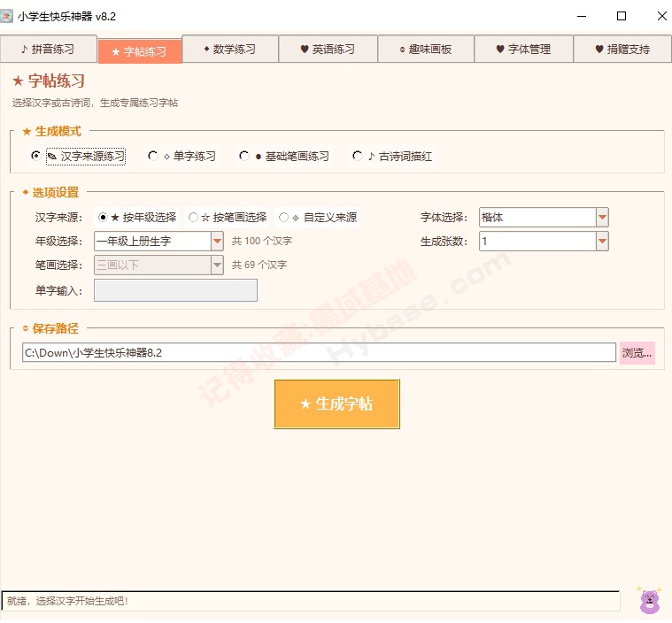The height and width of the screenshot is (623, 672).
Task: Click the star icon next to 生成模式
Action: point(27,132)
